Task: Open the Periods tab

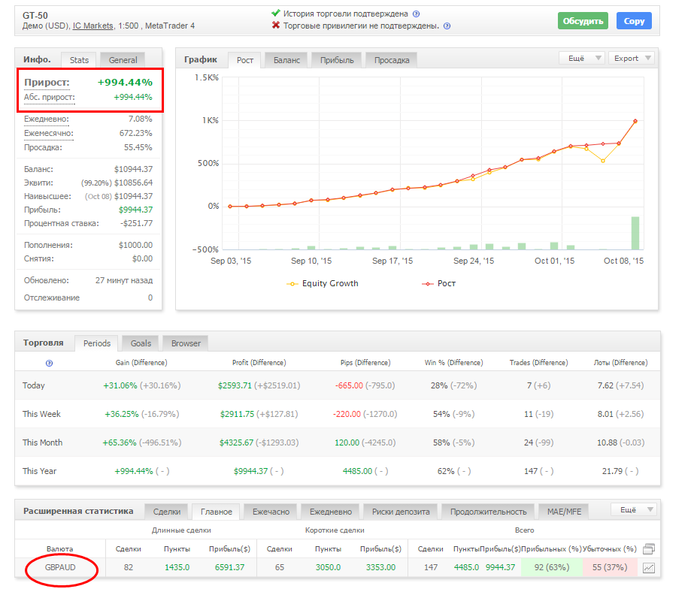Action: pyautogui.click(x=97, y=343)
